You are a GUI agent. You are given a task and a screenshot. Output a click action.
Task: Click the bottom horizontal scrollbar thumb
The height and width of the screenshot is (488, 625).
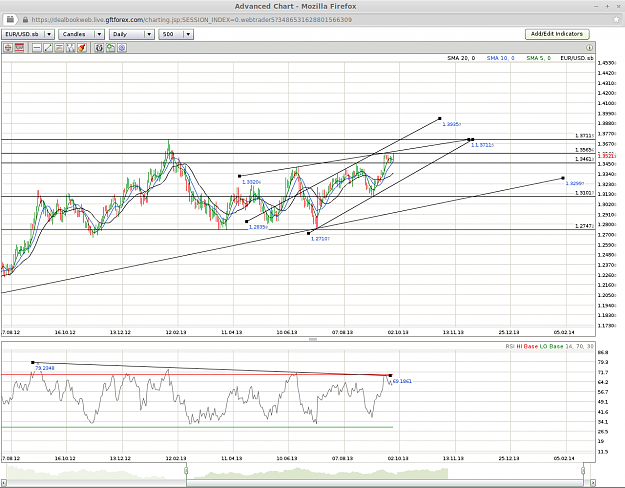click(385, 482)
